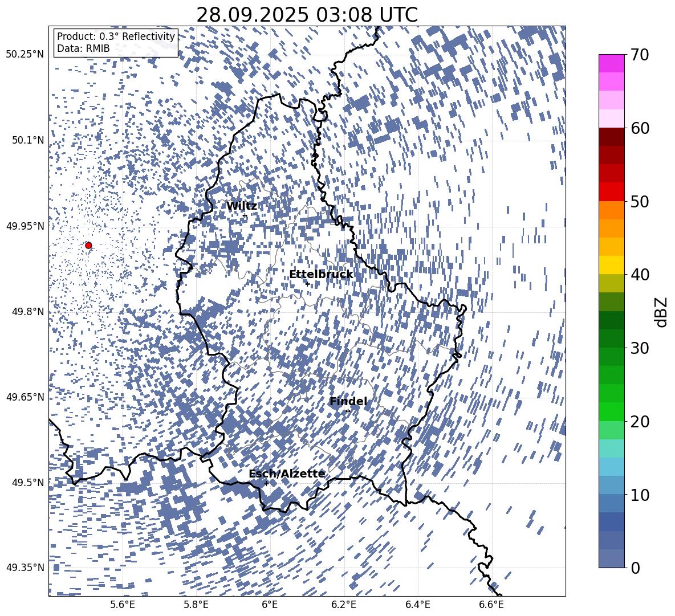This screenshot has width=675, height=616.
Task: Click the 49.95°N latitude label
Action: [25, 226]
